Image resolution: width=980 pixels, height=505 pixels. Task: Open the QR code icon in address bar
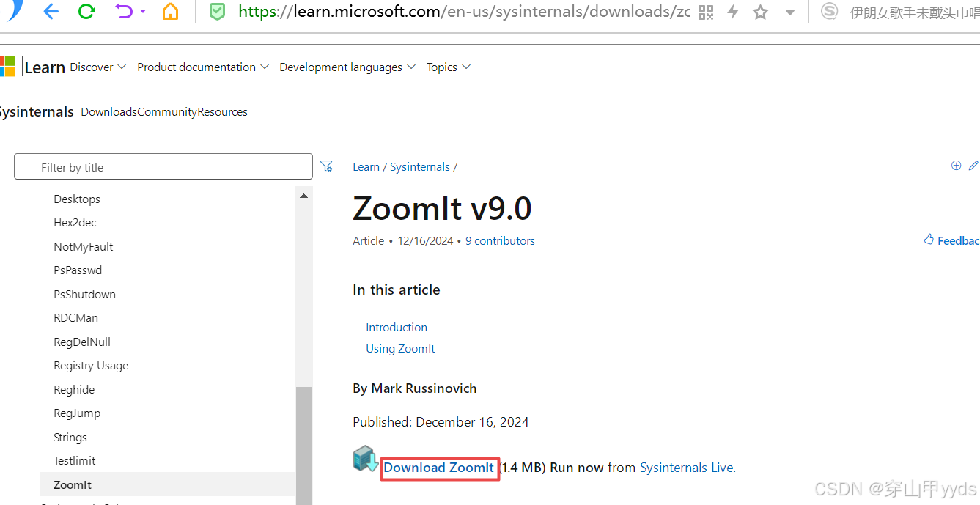[705, 12]
